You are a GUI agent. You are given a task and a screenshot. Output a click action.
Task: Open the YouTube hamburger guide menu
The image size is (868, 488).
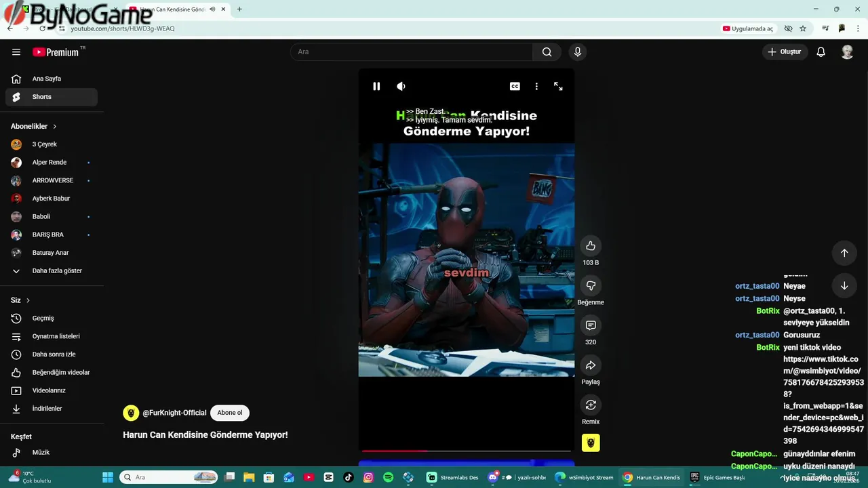tap(16, 52)
